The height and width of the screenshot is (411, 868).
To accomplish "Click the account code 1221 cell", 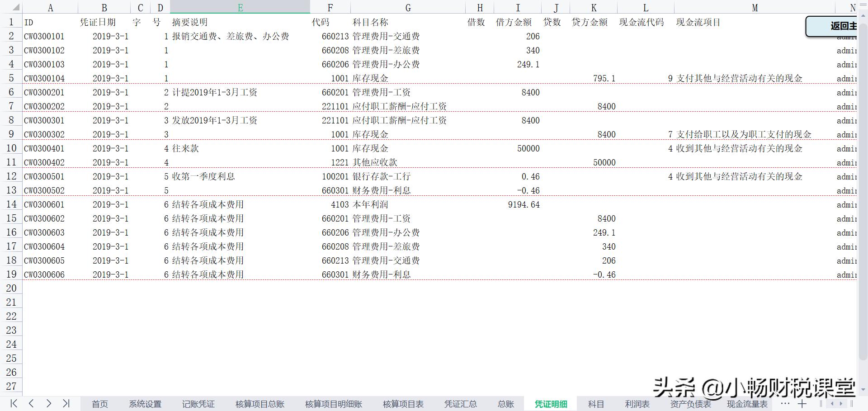I will click(330, 162).
